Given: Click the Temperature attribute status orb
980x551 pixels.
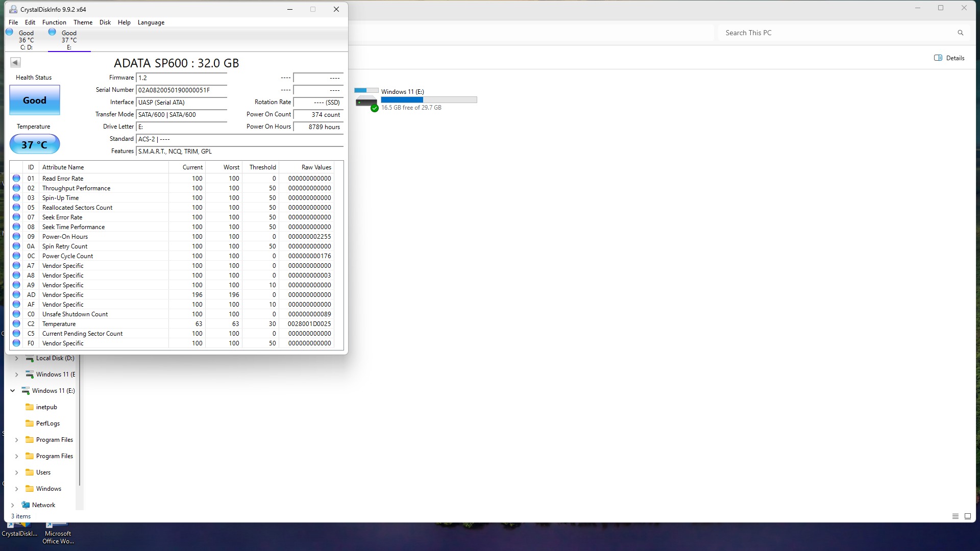Looking at the screenshot, I should tap(16, 324).
